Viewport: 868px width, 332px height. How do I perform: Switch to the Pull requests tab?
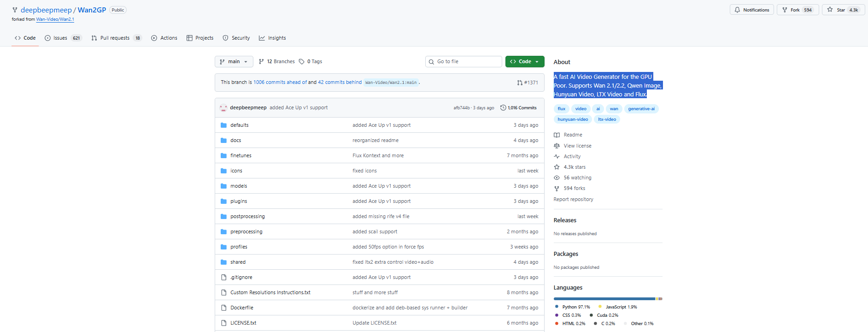[x=115, y=38]
